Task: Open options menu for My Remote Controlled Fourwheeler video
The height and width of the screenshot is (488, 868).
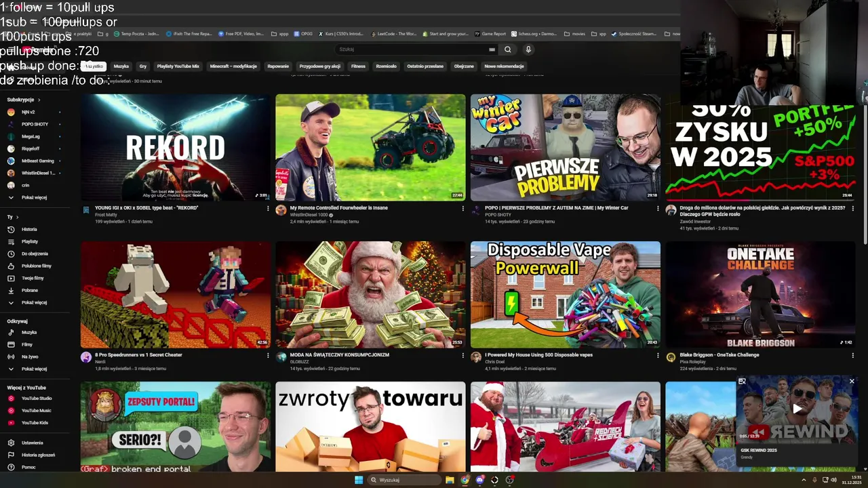Action: (x=463, y=209)
